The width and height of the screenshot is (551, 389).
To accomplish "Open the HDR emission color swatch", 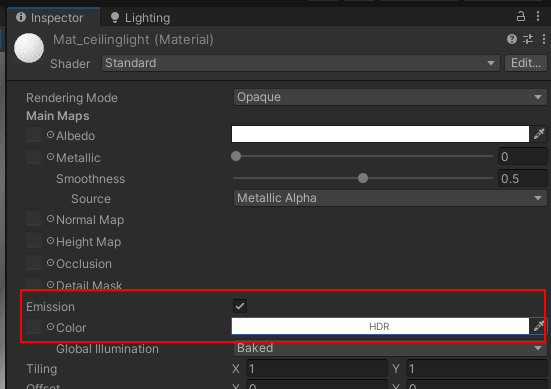I will click(x=380, y=326).
